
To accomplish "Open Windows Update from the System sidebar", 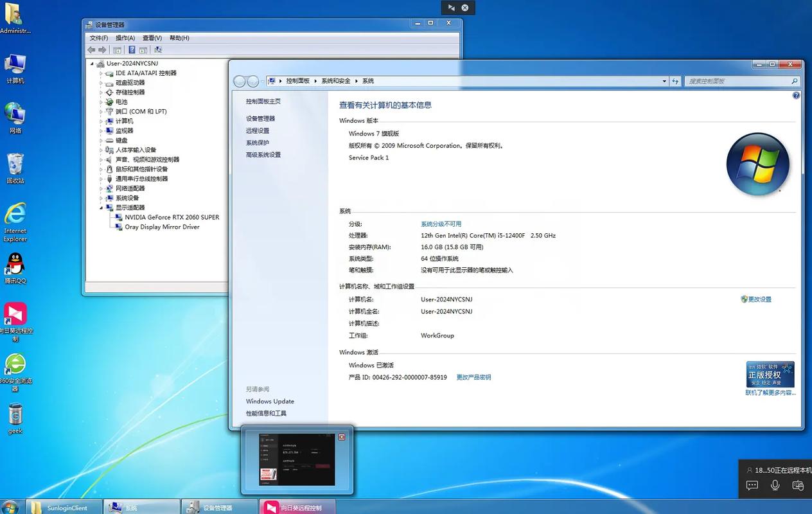I will 270,401.
